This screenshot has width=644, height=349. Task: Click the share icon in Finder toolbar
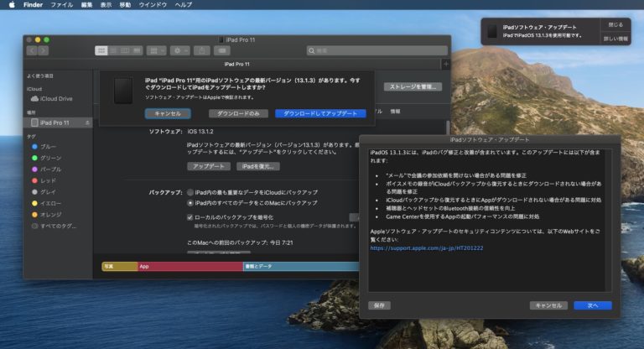(x=201, y=50)
